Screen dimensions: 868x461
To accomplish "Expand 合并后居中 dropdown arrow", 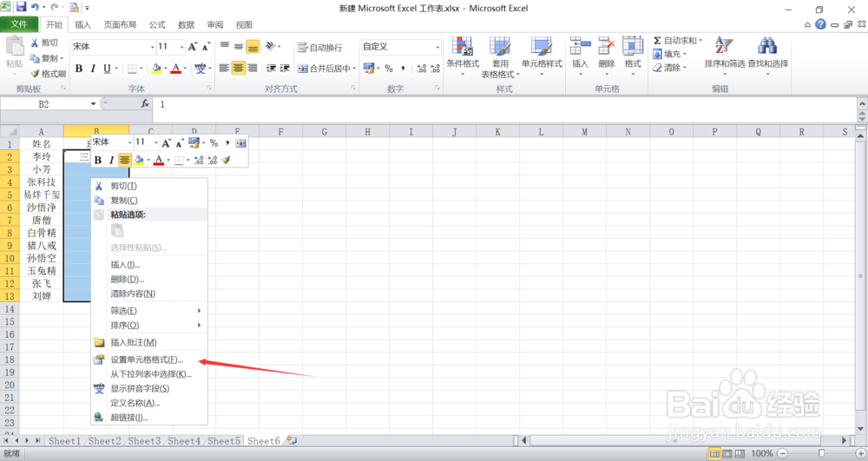I will pos(354,69).
